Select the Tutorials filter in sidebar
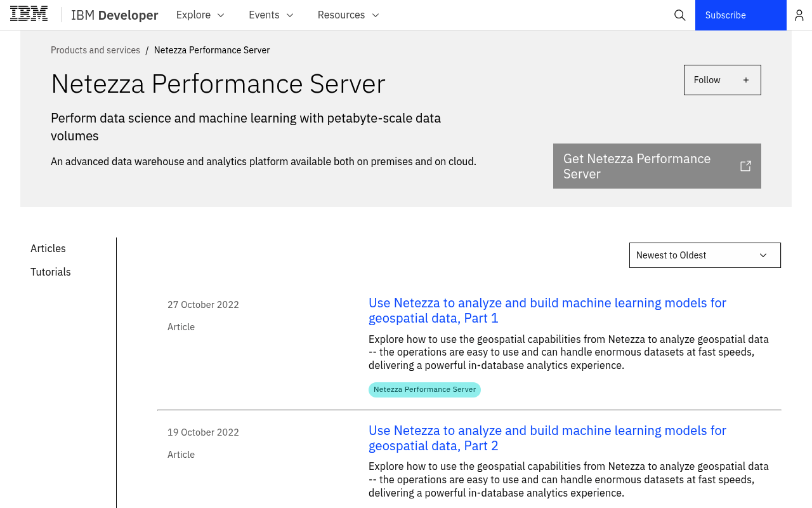Viewport: 812px width, 508px height. click(51, 272)
